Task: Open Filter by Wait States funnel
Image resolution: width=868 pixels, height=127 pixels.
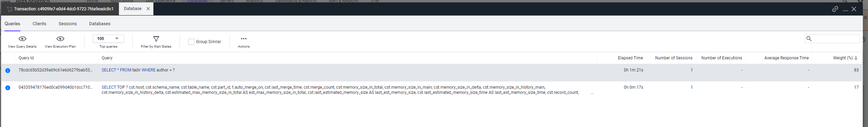Action: tap(156, 39)
